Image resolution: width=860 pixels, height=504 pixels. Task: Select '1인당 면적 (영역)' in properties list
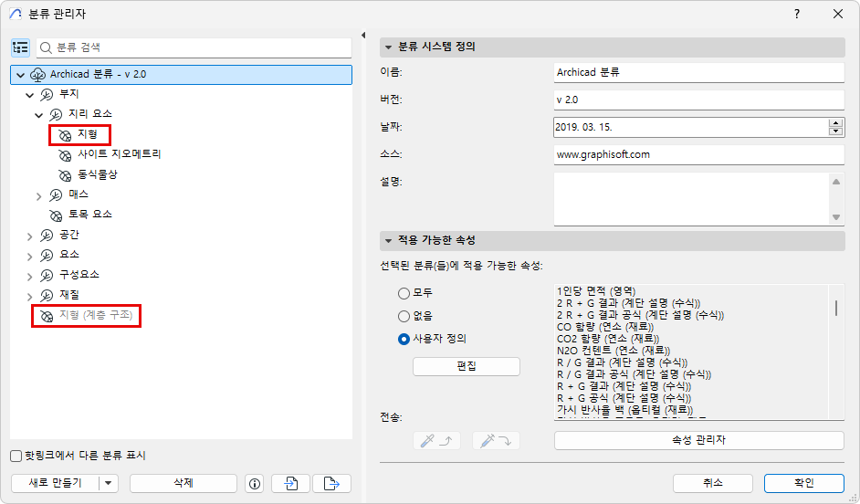coord(596,291)
